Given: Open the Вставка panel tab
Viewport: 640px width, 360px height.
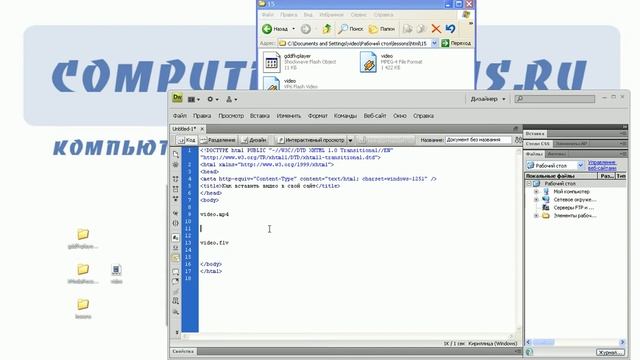Looking at the screenshot, I should 534,133.
